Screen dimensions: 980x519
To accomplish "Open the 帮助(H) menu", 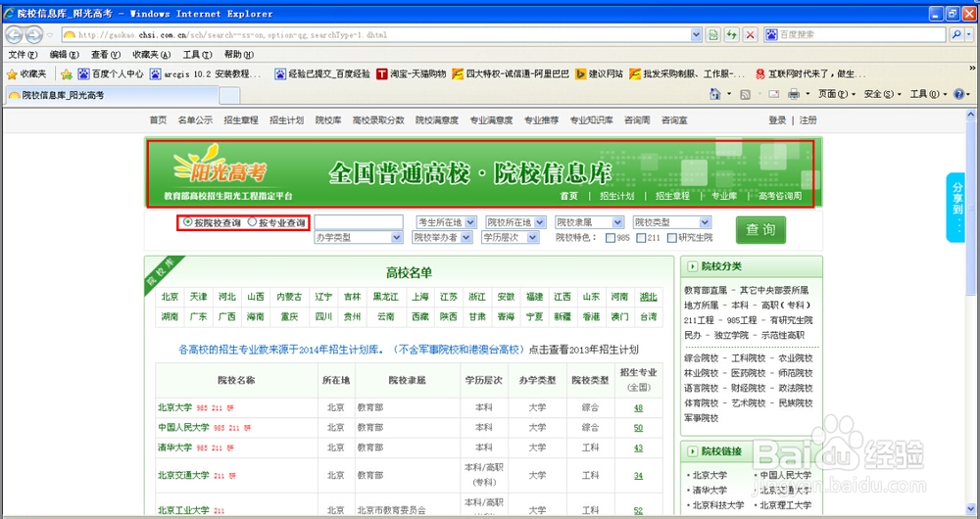I will click(239, 55).
